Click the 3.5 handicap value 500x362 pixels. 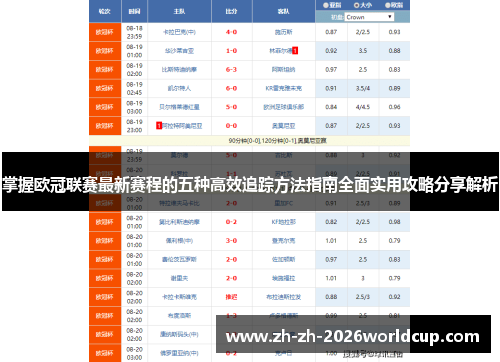[x=363, y=51]
